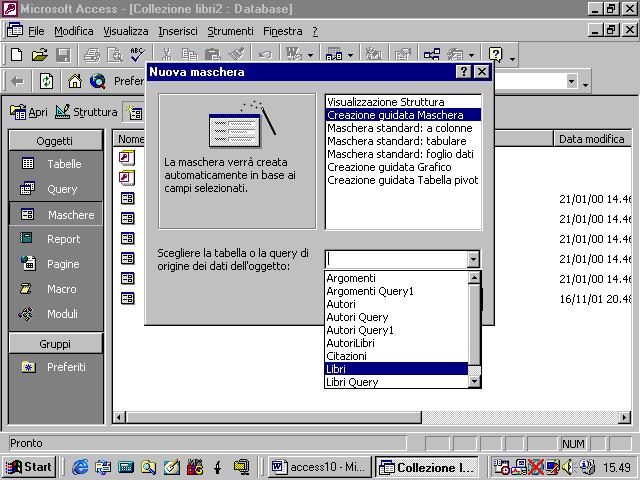640x480 pixels.
Task: Click the Print Preview icon
Action: pos(115,54)
